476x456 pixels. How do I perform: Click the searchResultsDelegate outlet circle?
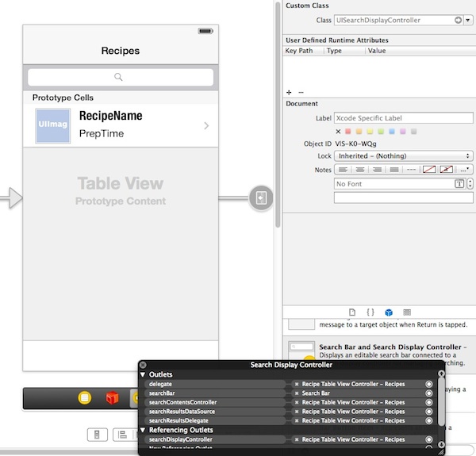click(x=429, y=420)
